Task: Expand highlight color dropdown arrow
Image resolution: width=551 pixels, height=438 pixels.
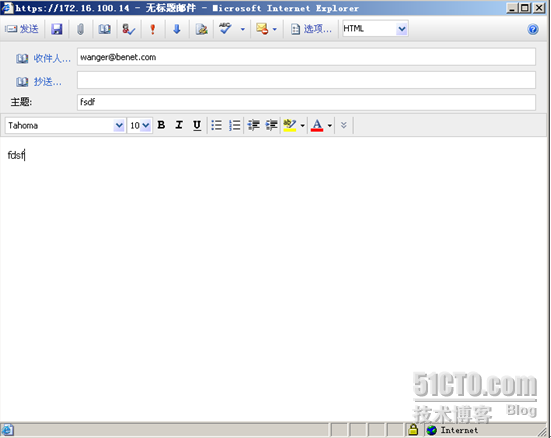Action: tap(303, 125)
